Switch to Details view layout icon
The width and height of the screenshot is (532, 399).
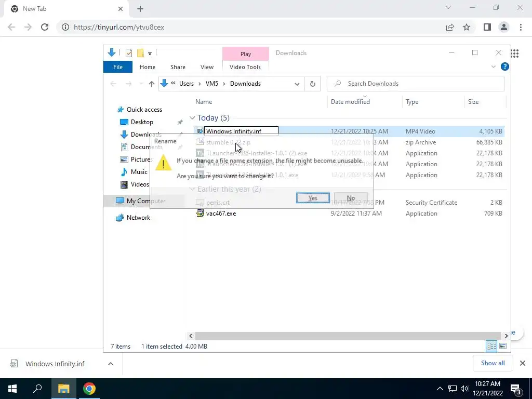point(491,346)
